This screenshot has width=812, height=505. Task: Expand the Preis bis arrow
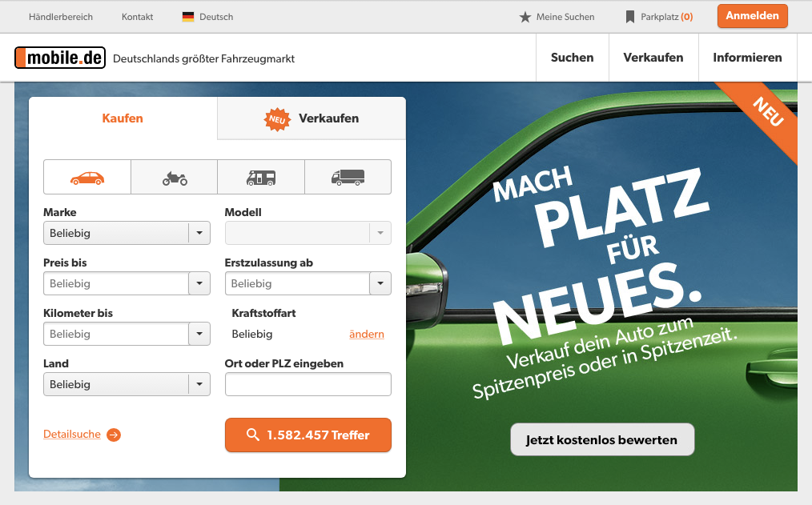(199, 283)
